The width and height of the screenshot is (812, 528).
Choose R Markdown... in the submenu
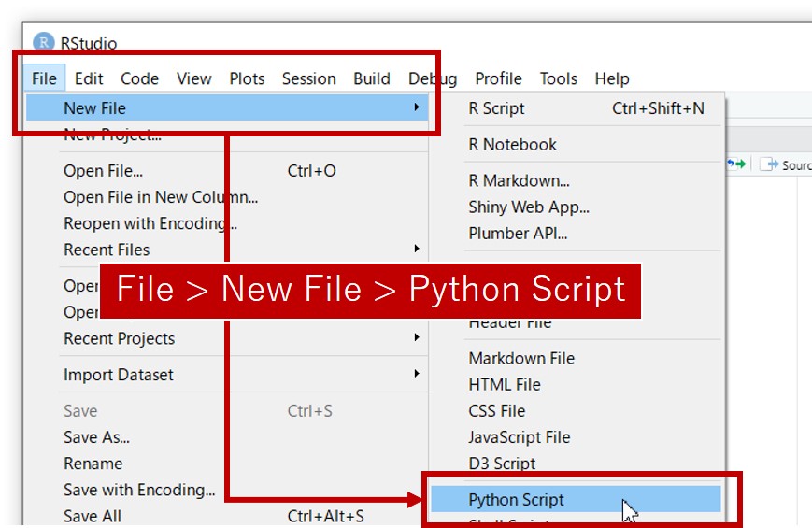[519, 180]
